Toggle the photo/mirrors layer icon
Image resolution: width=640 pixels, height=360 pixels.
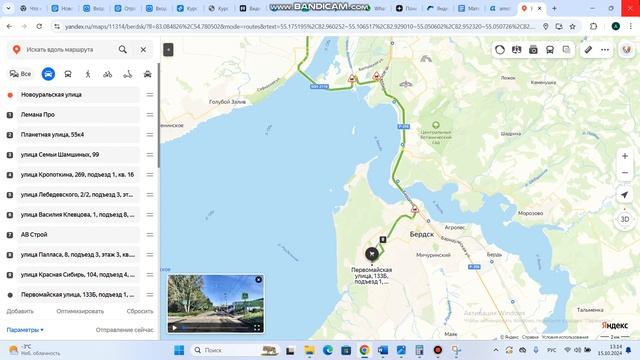point(533,50)
